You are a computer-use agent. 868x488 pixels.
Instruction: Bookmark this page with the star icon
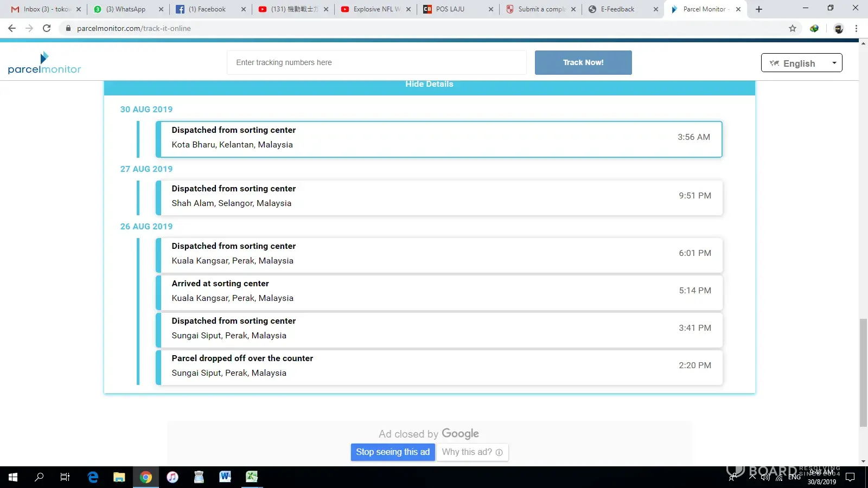[793, 28]
